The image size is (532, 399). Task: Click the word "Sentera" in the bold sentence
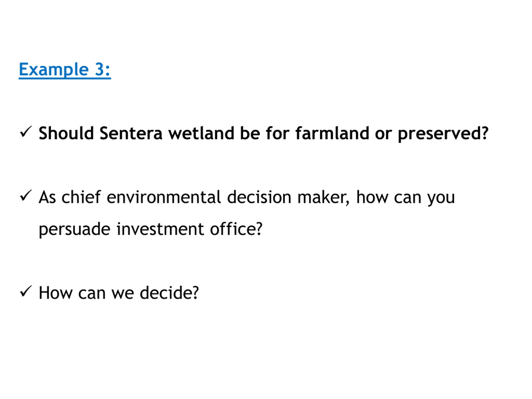(x=131, y=133)
